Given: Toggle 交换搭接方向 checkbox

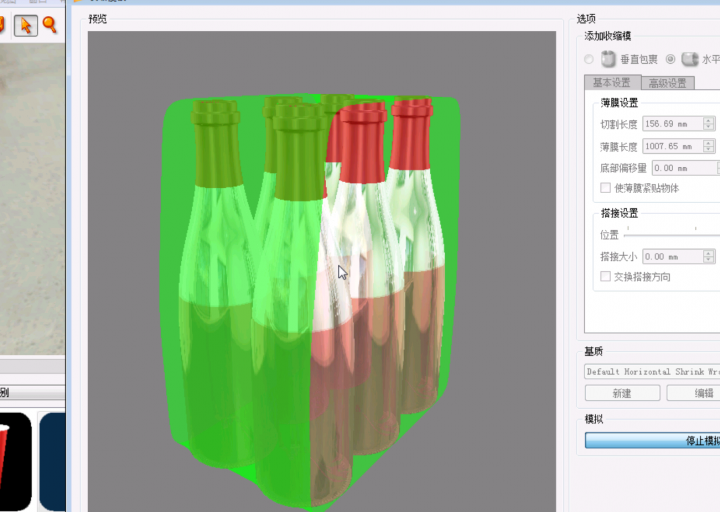Looking at the screenshot, I should click(605, 276).
